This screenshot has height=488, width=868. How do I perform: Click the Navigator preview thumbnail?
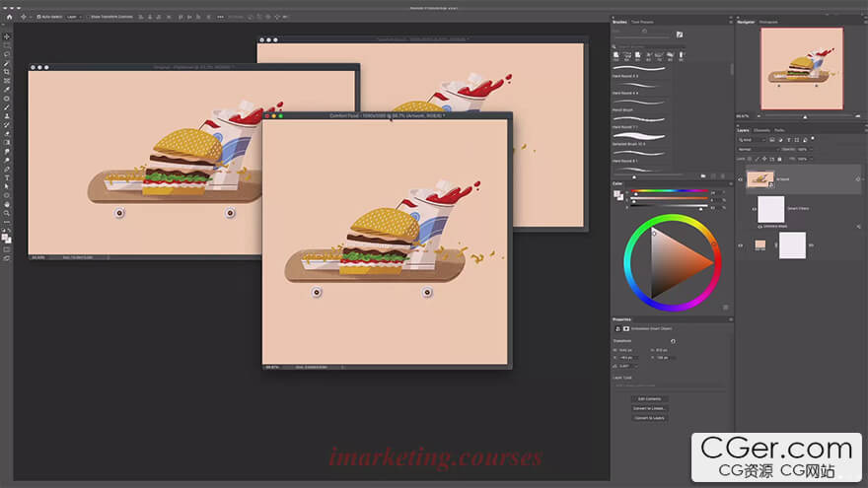click(801, 67)
